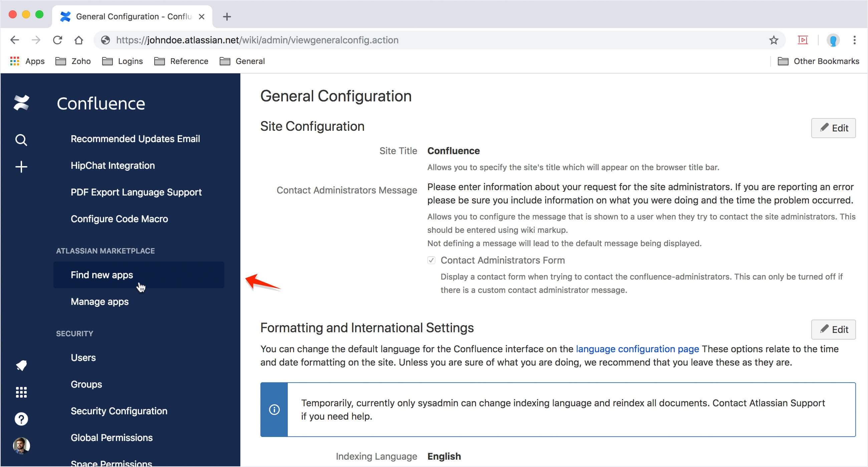Edit Formatting and International Settings
Screen dimensions: 868x467
833,329
